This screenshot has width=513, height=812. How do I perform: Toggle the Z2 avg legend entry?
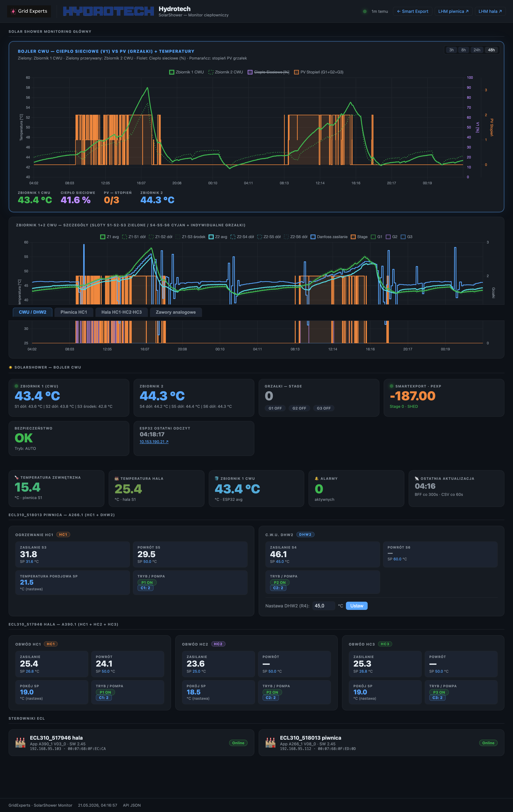point(218,237)
